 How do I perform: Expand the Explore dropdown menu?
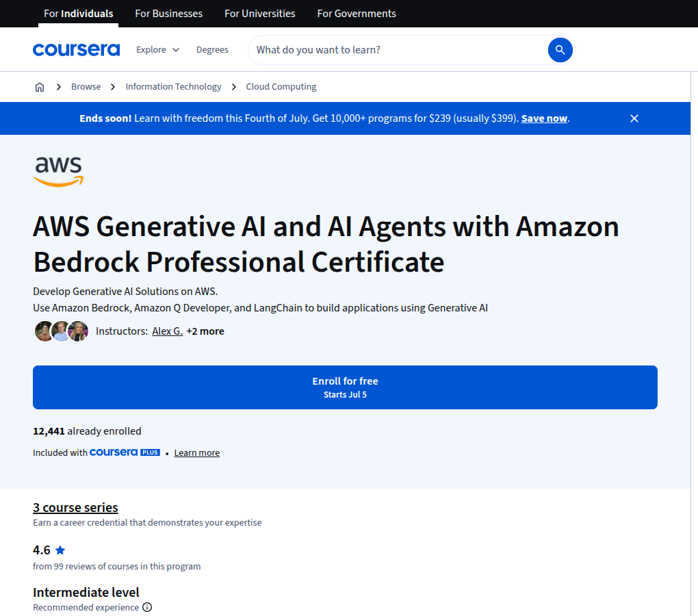157,50
